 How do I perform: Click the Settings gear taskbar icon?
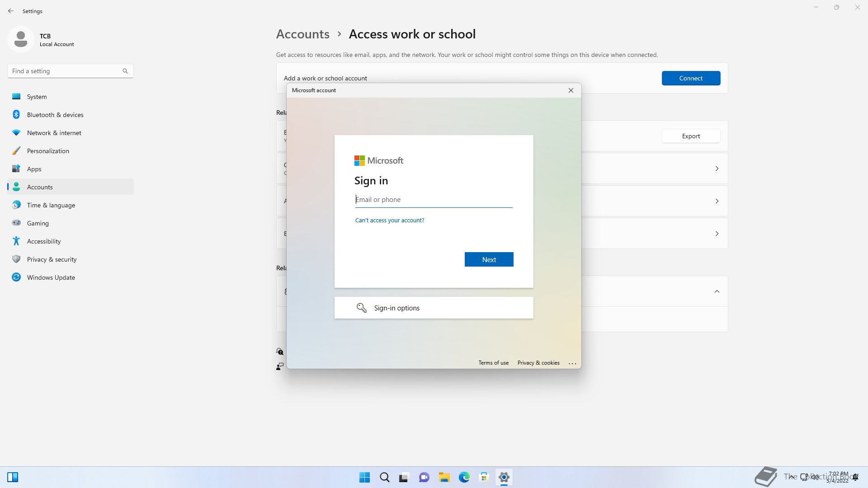(x=504, y=477)
